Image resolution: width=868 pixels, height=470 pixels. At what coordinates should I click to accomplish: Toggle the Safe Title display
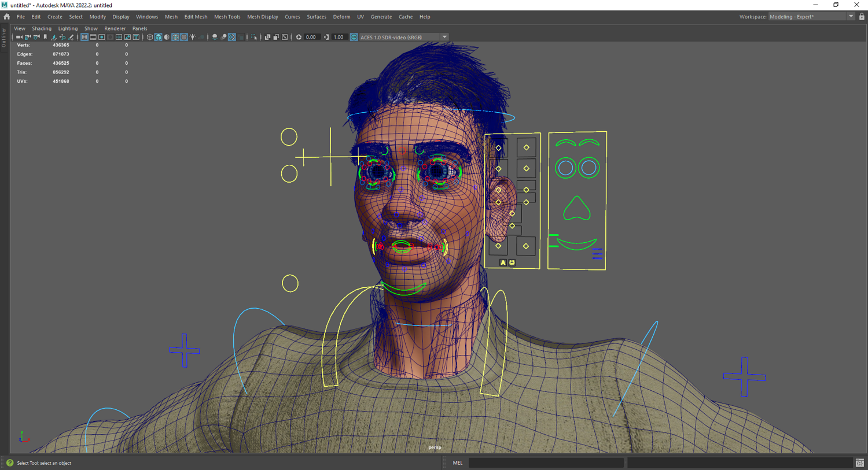(x=137, y=37)
